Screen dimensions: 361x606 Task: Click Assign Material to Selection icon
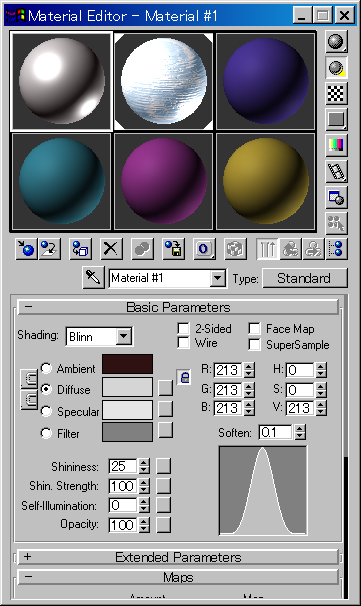80,249
